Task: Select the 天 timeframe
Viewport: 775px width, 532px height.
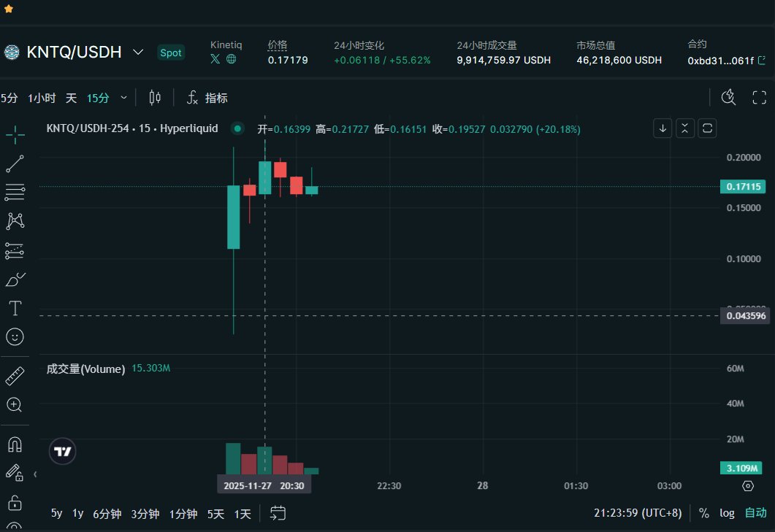Action: pyautogui.click(x=71, y=98)
